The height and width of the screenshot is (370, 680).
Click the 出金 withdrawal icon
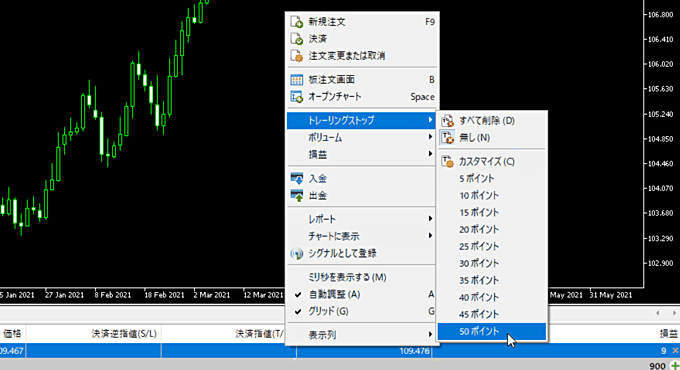click(x=297, y=196)
